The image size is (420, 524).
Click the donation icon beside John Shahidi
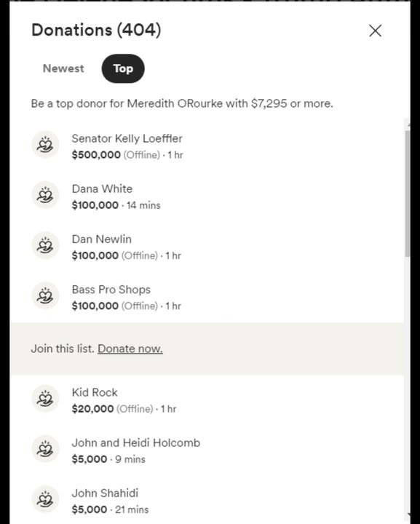45,499
